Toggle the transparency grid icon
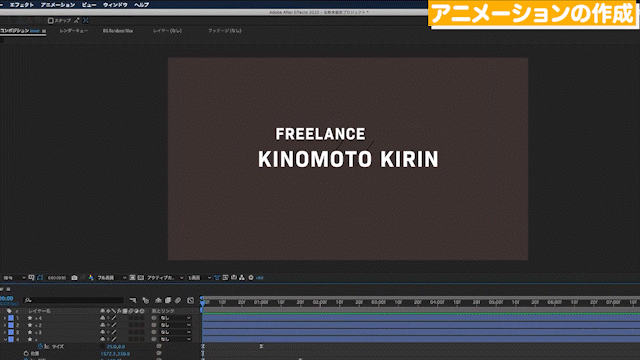 [x=141, y=278]
